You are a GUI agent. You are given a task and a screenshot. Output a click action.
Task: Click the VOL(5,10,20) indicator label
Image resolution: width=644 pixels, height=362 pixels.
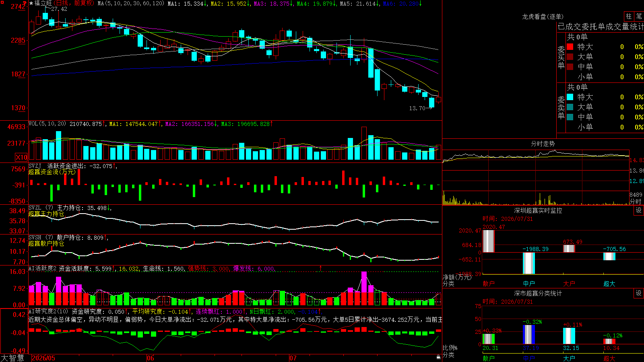pyautogui.click(x=47, y=124)
